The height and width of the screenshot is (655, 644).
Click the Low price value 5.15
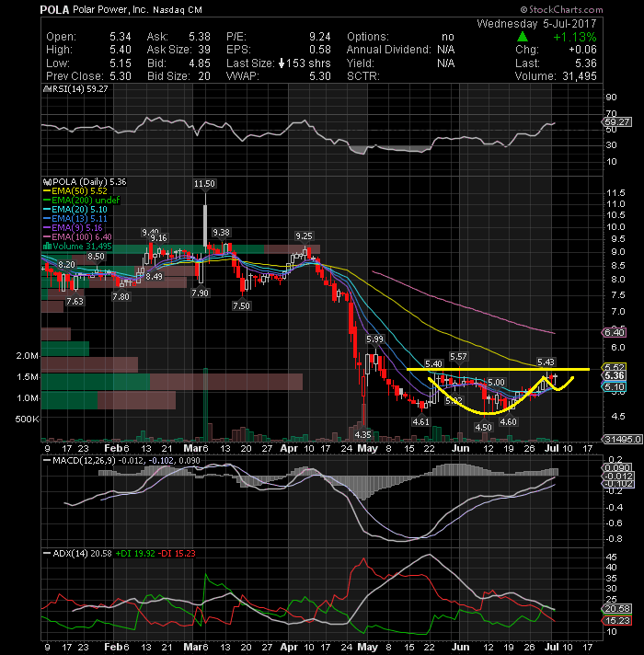[121, 63]
